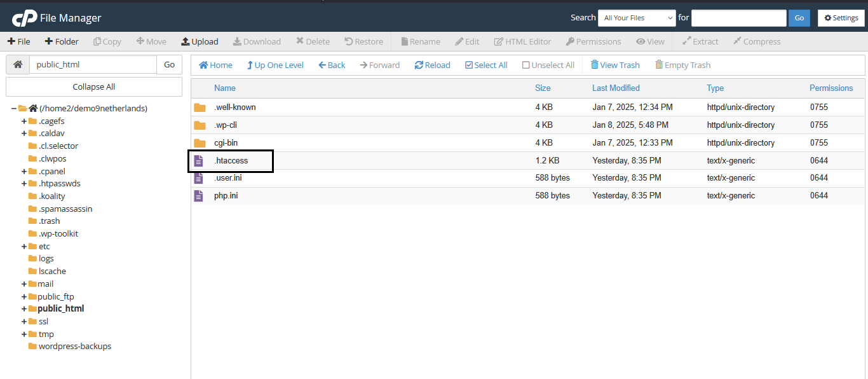Click the Permissions key button

(x=593, y=41)
